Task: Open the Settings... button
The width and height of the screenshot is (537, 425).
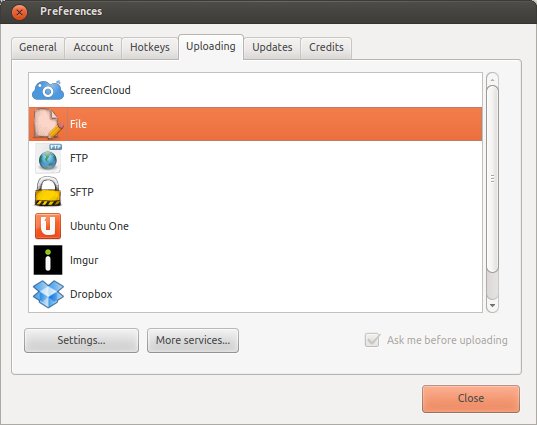Action: click(82, 340)
